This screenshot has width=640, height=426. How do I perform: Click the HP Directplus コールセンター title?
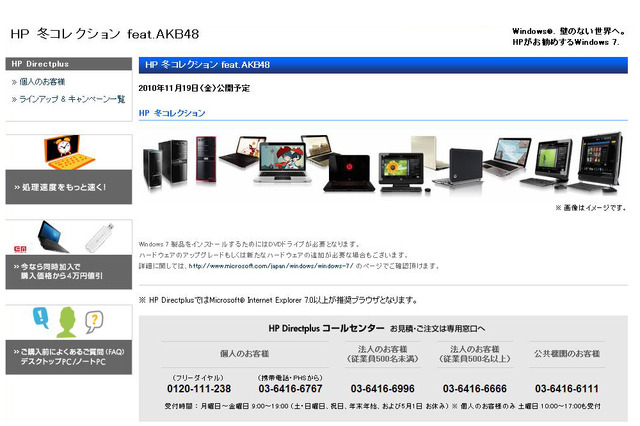326,328
